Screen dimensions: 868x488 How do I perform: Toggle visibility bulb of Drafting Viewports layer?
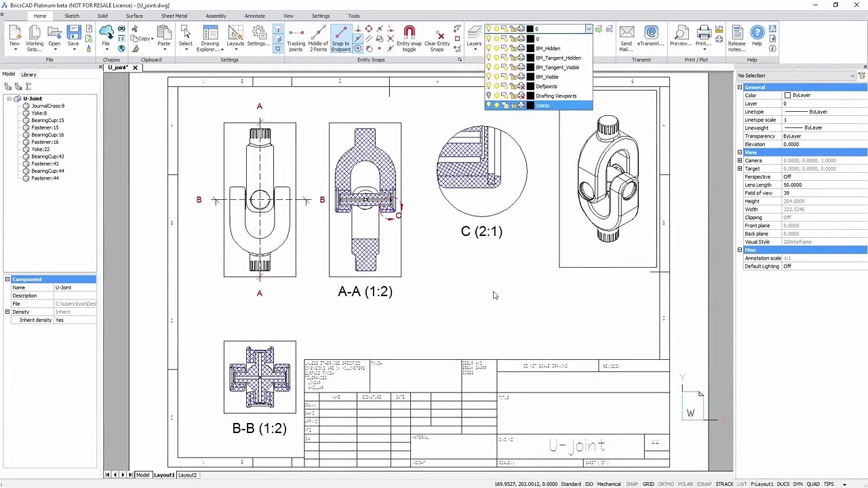tap(488, 96)
